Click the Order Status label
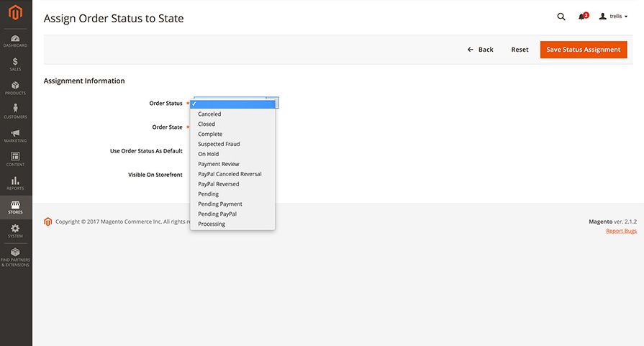This screenshot has width=644, height=346. (x=165, y=104)
